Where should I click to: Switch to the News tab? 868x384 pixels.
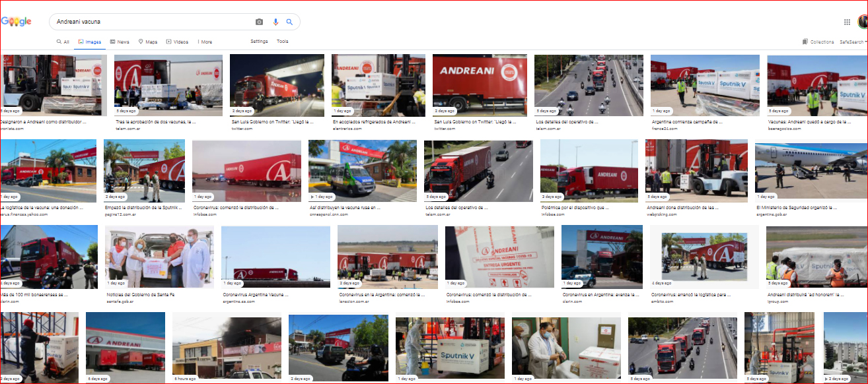pos(120,42)
